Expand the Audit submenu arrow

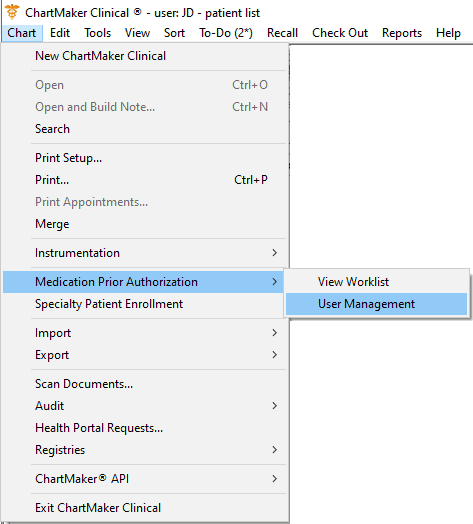[x=274, y=406]
